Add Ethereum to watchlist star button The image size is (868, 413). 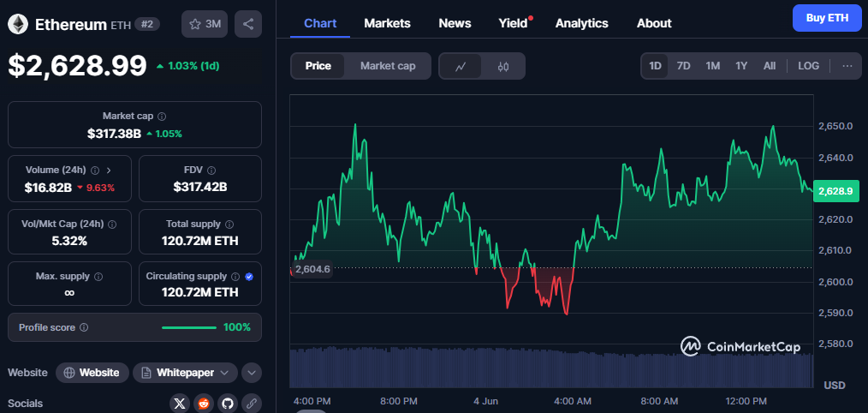click(205, 24)
